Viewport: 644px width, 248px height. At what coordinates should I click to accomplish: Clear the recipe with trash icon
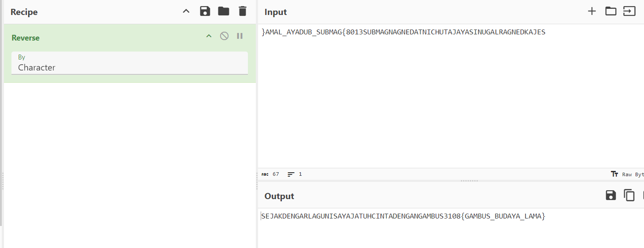[243, 11]
